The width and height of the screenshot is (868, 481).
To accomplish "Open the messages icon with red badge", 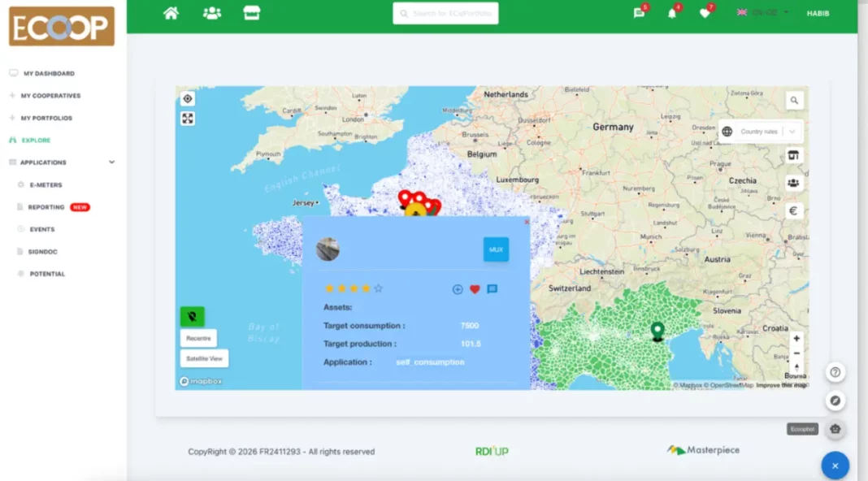I will coord(639,13).
